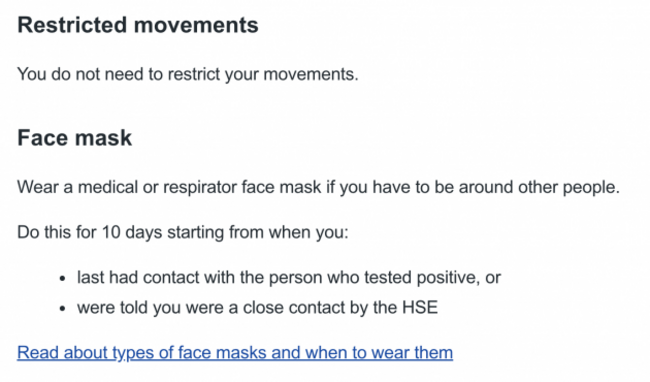650x382 pixels.
Task: Click the number 10 in the days sentence
Action: click(111, 232)
